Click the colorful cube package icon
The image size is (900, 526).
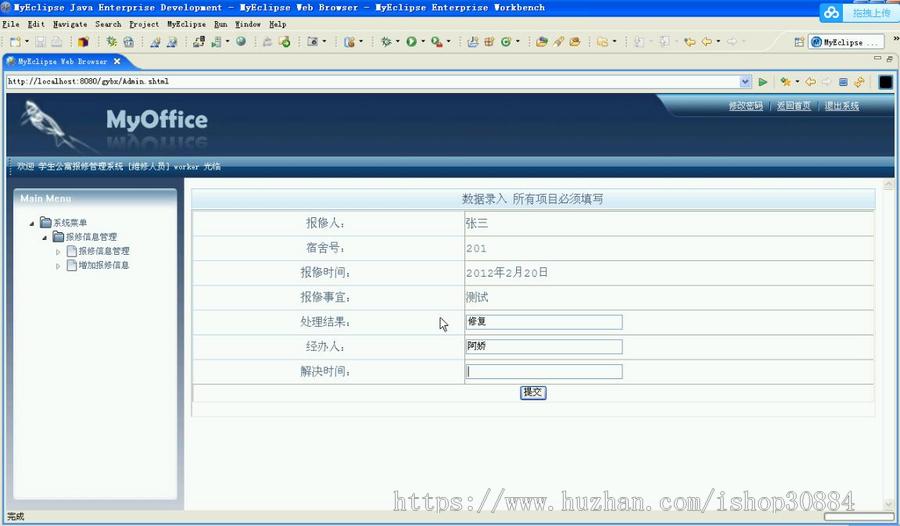tap(83, 41)
